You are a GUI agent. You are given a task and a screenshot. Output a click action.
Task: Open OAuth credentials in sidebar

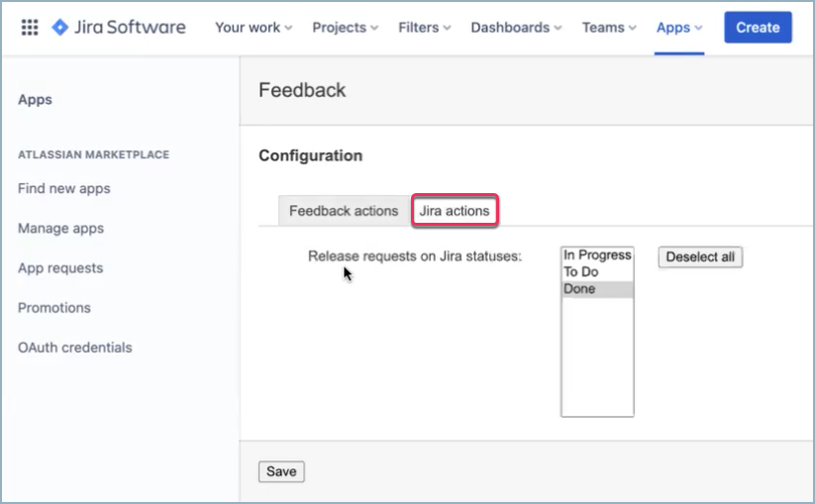coord(75,348)
